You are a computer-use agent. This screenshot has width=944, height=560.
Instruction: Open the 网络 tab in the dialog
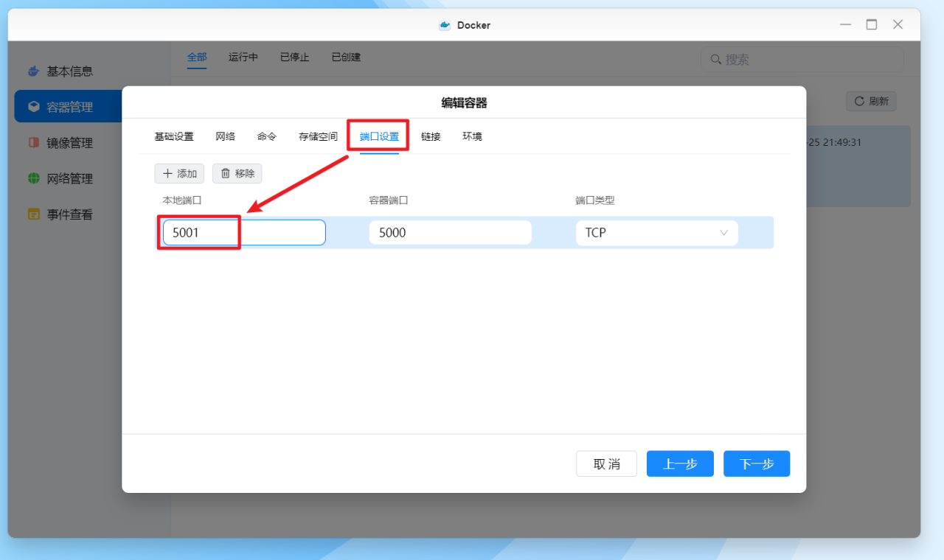tap(225, 136)
